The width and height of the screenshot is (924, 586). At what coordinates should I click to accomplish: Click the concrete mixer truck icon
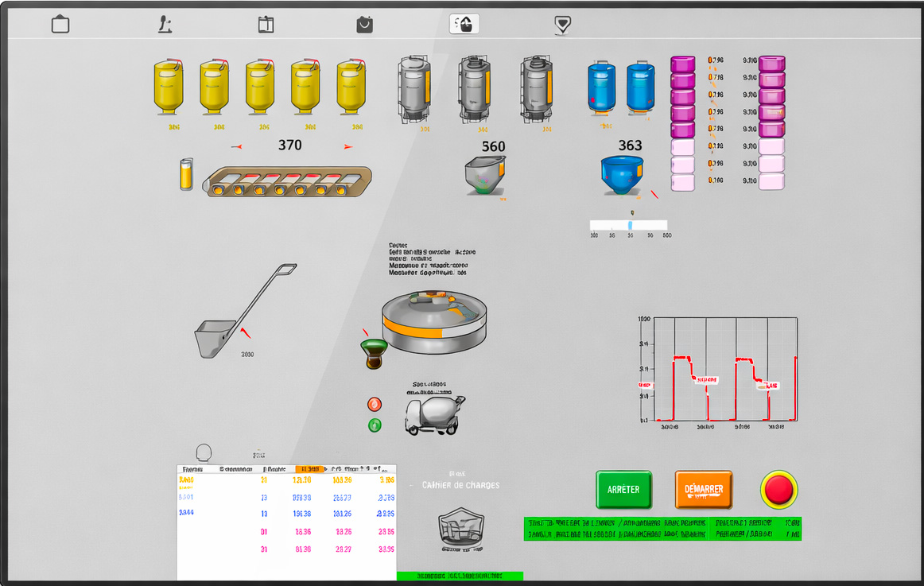[433, 414]
